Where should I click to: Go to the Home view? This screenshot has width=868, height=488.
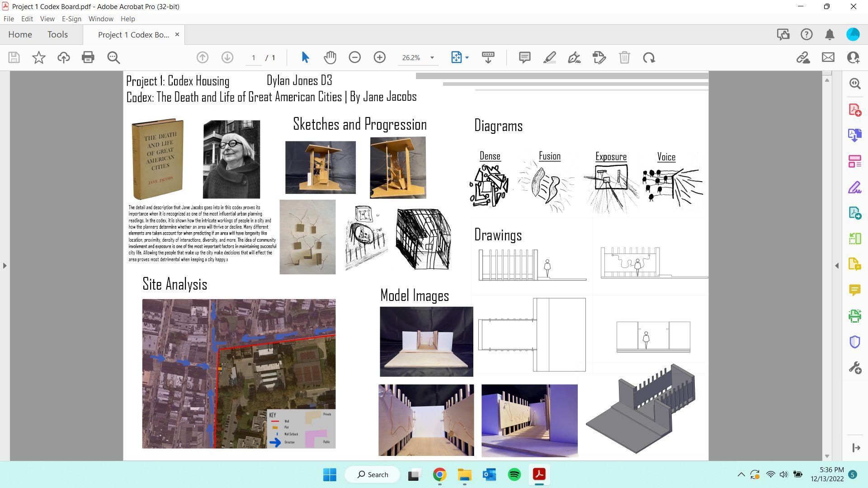pyautogui.click(x=20, y=35)
